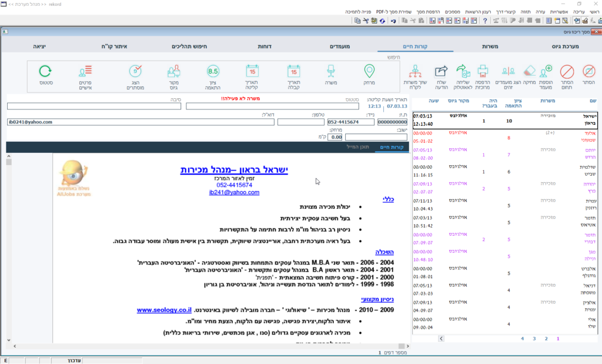This screenshot has width=602, height=364.
Task: Open the מסמכים menu
Action: click(452, 12)
